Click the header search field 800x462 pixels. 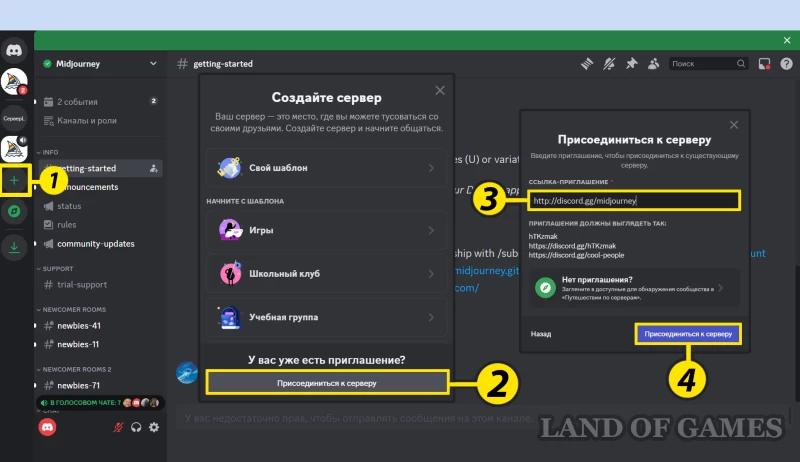point(708,64)
